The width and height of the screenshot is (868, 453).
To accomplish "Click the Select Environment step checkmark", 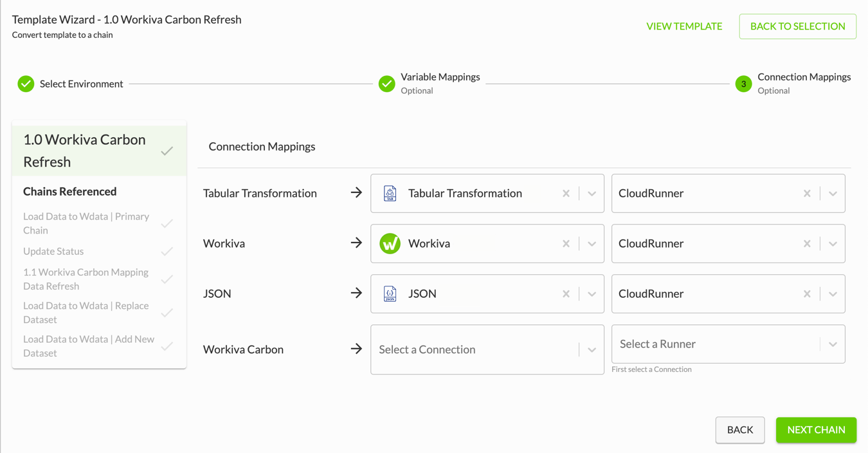I will point(26,84).
